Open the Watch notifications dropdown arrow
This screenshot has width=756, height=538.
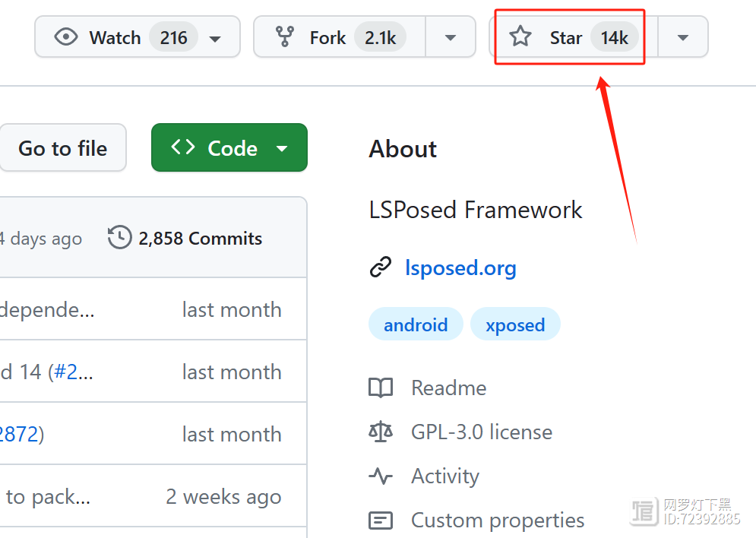point(215,39)
